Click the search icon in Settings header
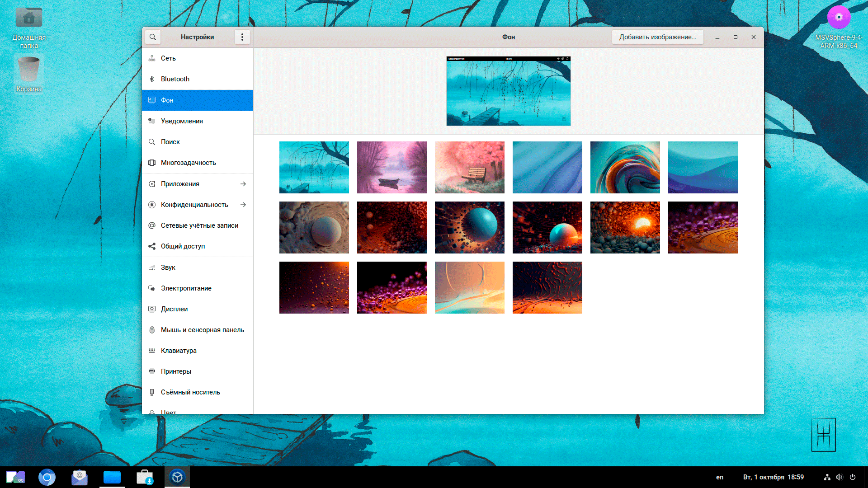868x488 pixels. pos(153,37)
